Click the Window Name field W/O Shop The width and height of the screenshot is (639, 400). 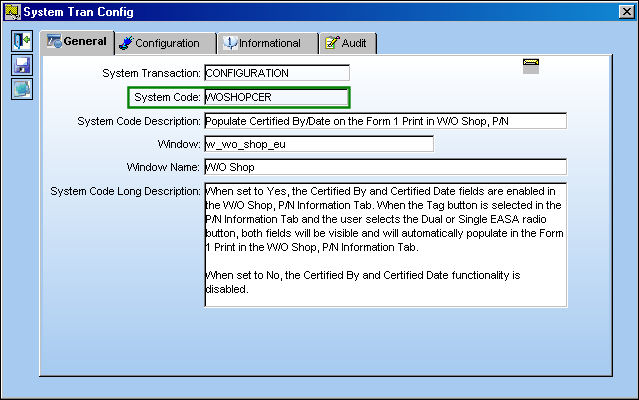pyautogui.click(x=385, y=167)
